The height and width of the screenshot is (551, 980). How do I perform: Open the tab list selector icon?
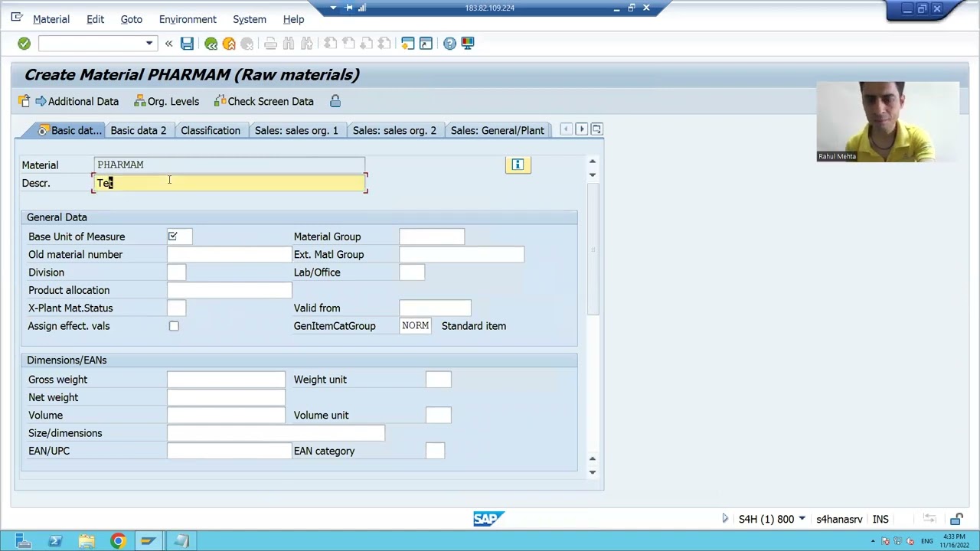click(x=596, y=129)
